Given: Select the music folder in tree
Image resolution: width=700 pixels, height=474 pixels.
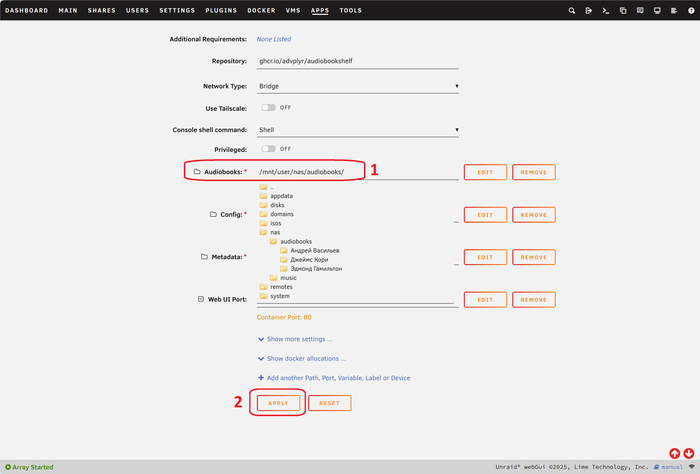Looking at the screenshot, I should (x=288, y=278).
